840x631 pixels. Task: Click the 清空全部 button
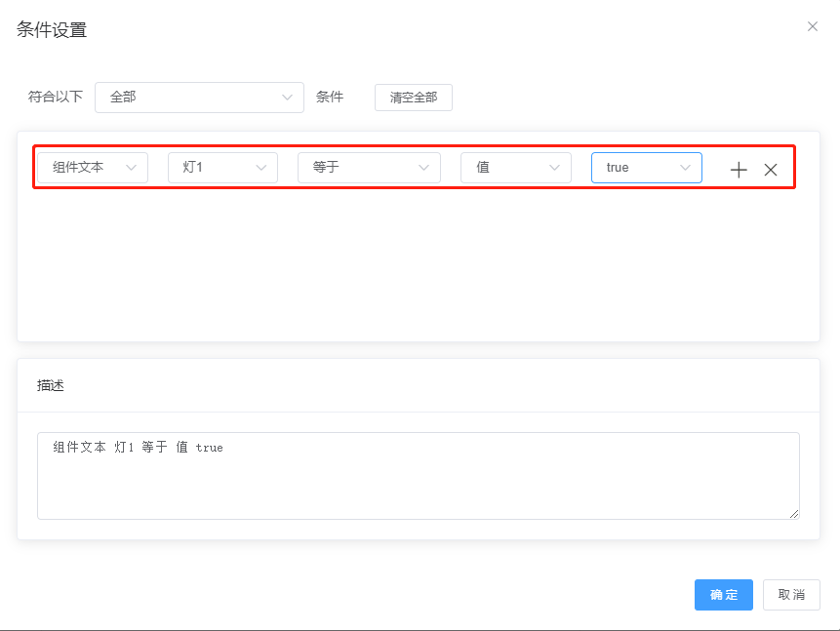(x=414, y=98)
